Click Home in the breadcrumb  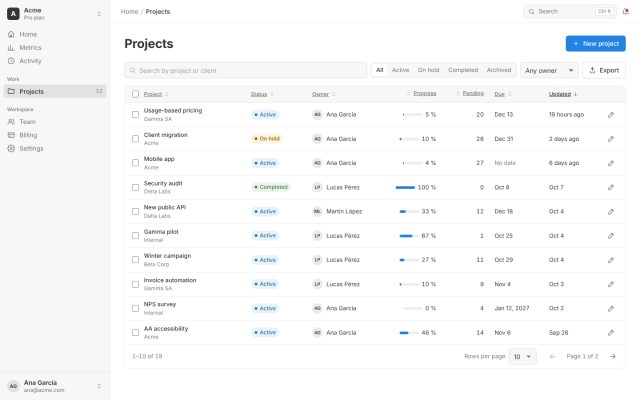pyautogui.click(x=129, y=11)
